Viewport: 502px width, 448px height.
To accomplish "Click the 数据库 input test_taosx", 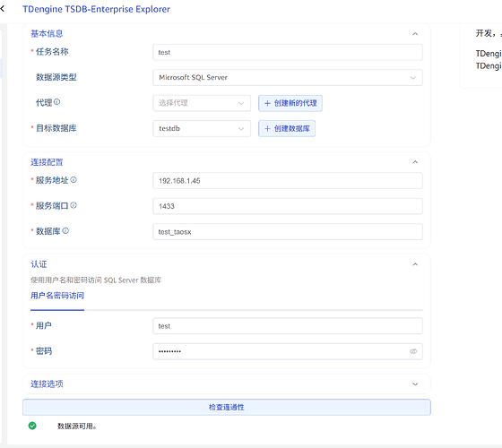I will (x=288, y=232).
